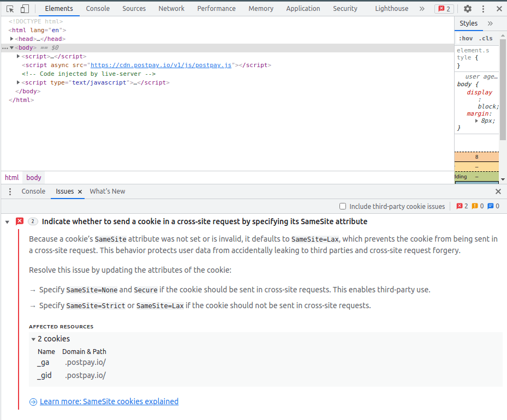Open the drawer three-dot menu
This screenshot has width=507, height=420.
[10, 191]
